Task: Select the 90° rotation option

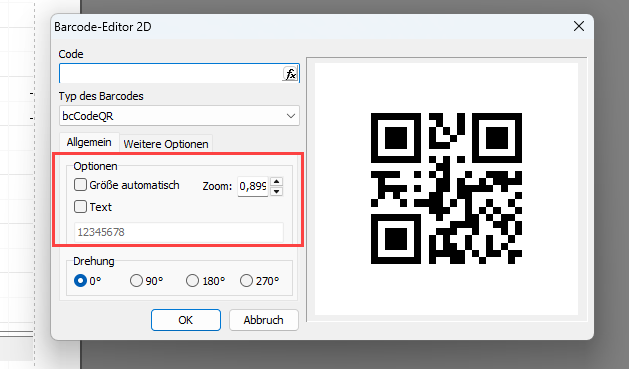Action: 136,281
